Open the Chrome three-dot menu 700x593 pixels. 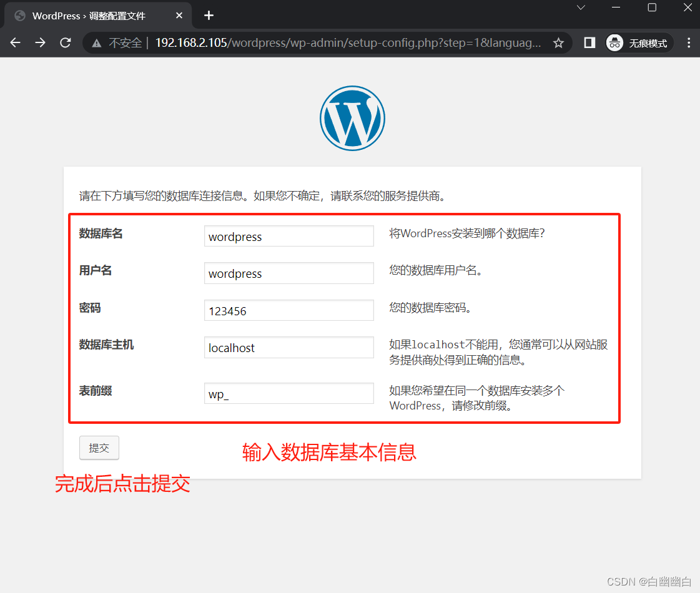coord(689,43)
